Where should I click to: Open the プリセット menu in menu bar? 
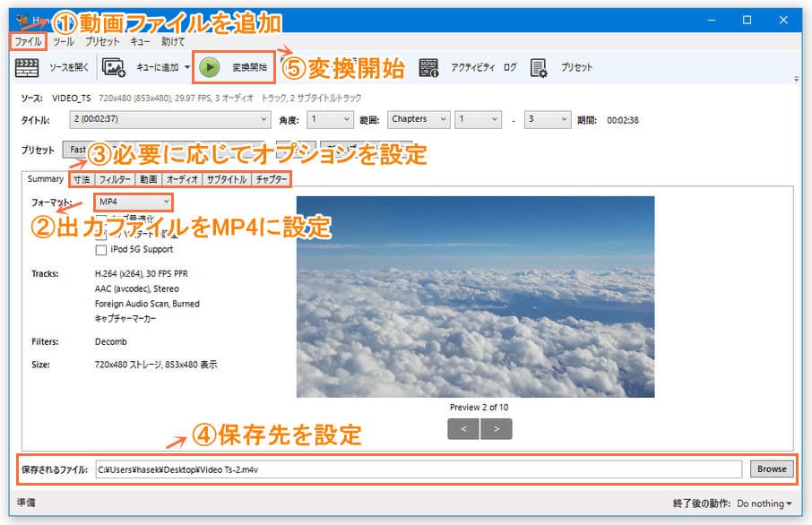point(102,41)
